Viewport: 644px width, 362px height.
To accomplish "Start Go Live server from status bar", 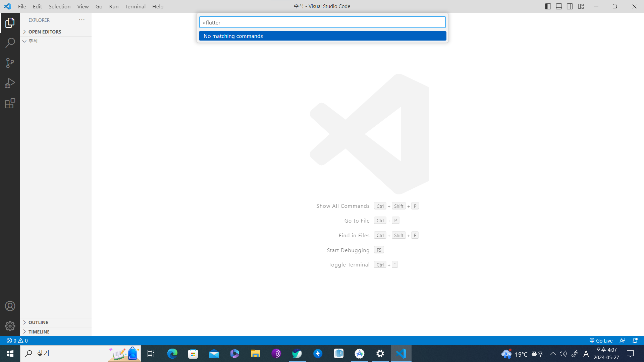I will coord(601,341).
